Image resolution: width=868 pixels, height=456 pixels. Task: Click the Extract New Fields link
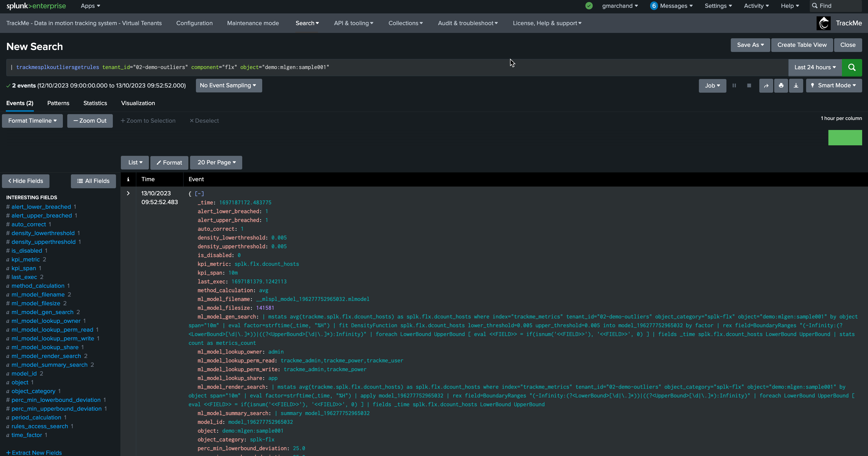[34, 452]
